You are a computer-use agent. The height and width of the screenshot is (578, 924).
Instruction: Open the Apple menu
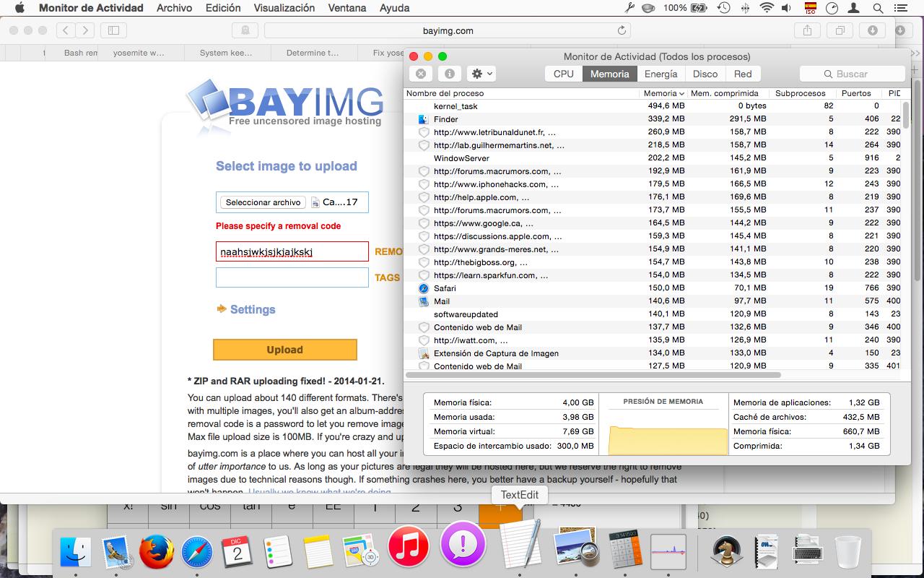click(19, 8)
